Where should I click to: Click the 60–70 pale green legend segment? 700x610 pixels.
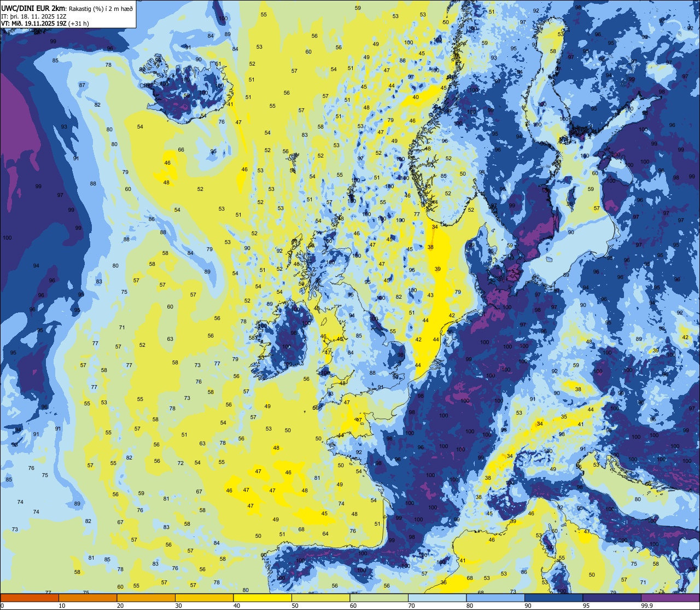379,597
